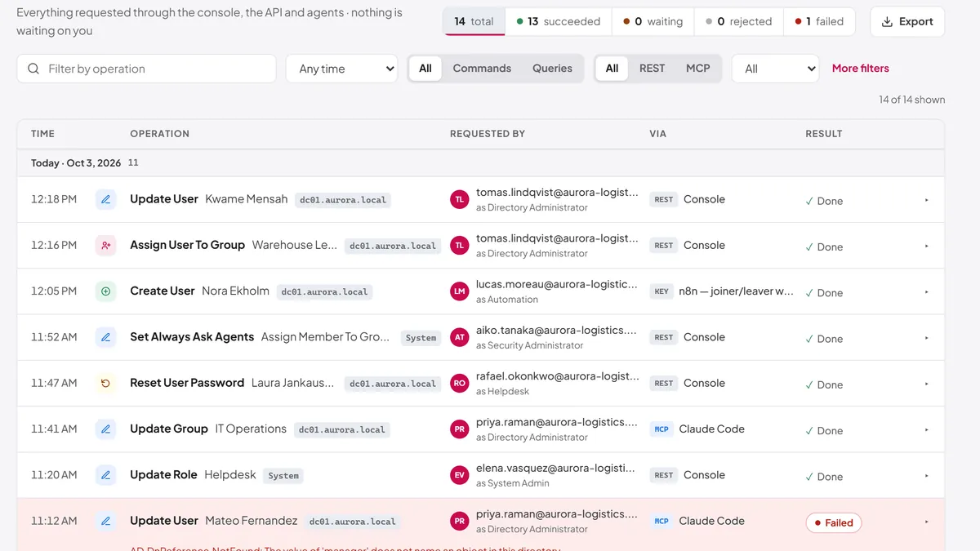Click the MCP badge in the Update Group row
980x551 pixels.
[661, 429]
